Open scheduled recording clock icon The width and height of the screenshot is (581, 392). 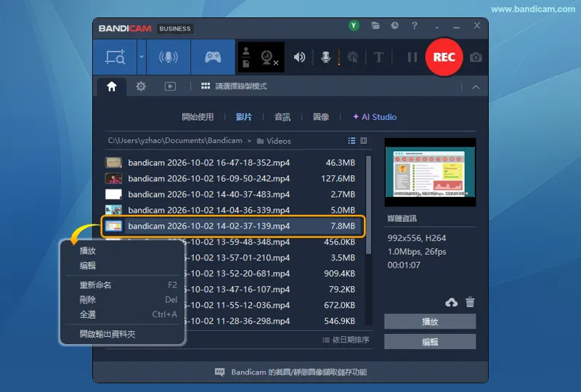click(x=394, y=25)
